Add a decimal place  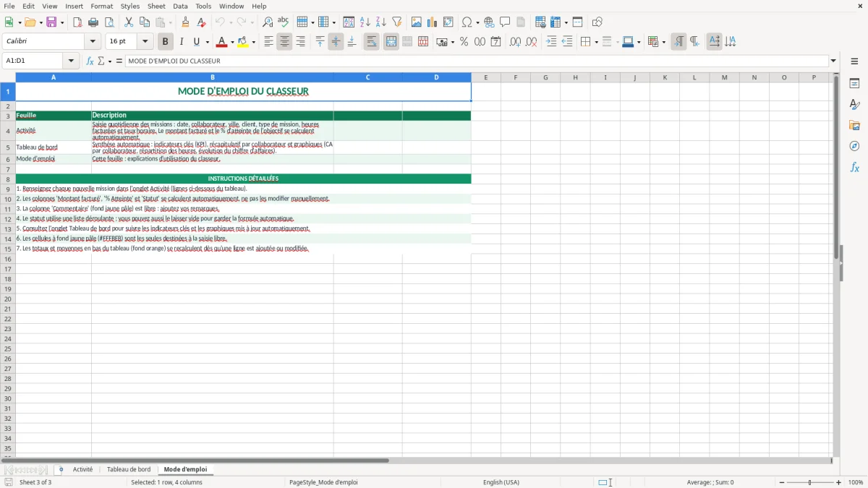[x=515, y=42]
